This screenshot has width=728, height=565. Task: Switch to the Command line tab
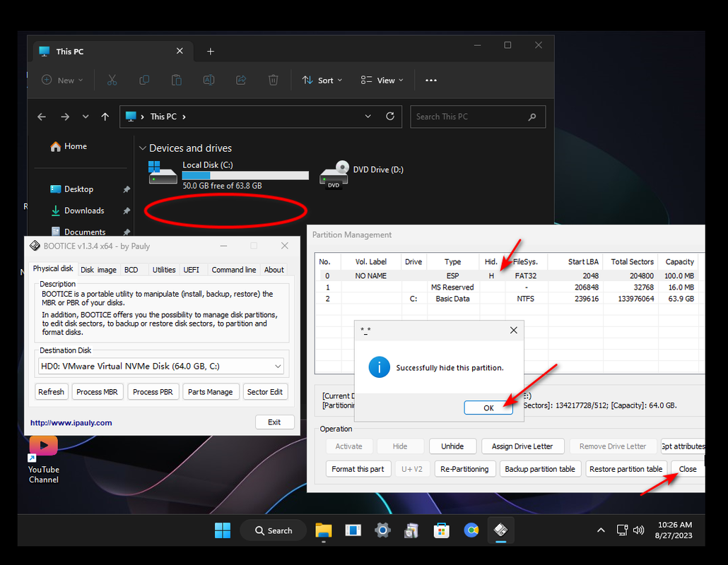233,270
